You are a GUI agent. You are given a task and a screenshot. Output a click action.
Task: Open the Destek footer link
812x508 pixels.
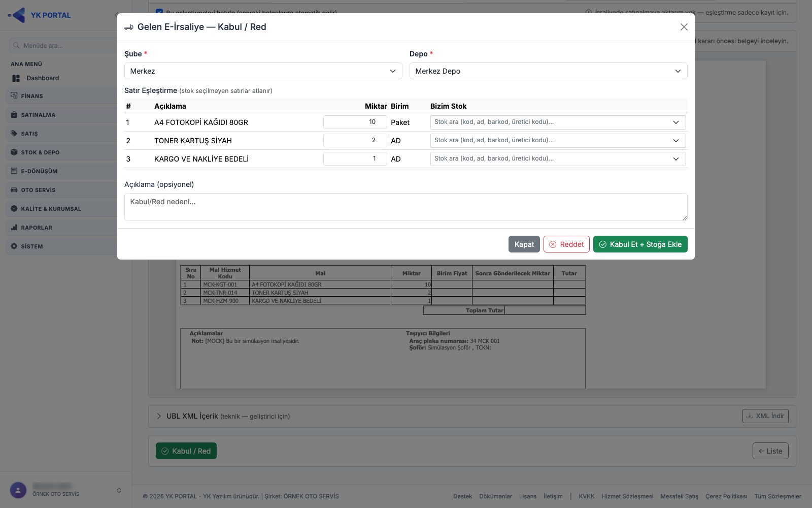(x=462, y=496)
